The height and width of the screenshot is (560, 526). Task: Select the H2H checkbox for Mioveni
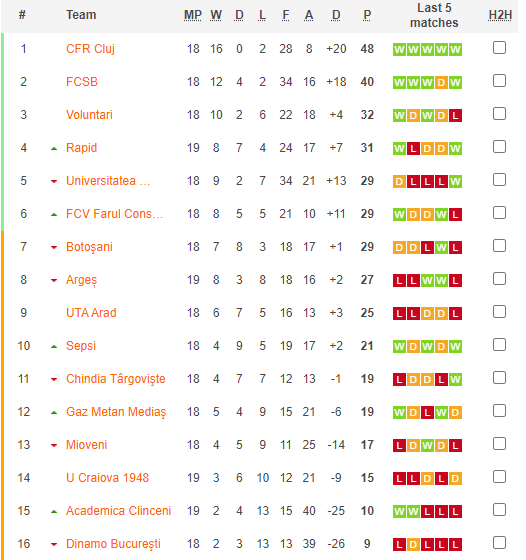(499, 444)
